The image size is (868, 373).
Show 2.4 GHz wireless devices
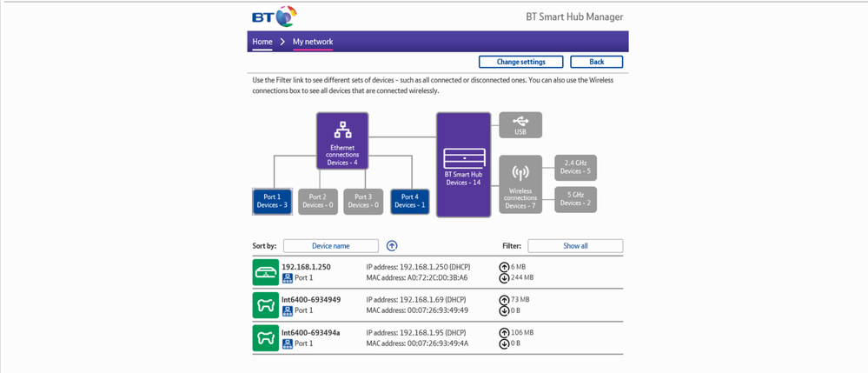tap(576, 168)
